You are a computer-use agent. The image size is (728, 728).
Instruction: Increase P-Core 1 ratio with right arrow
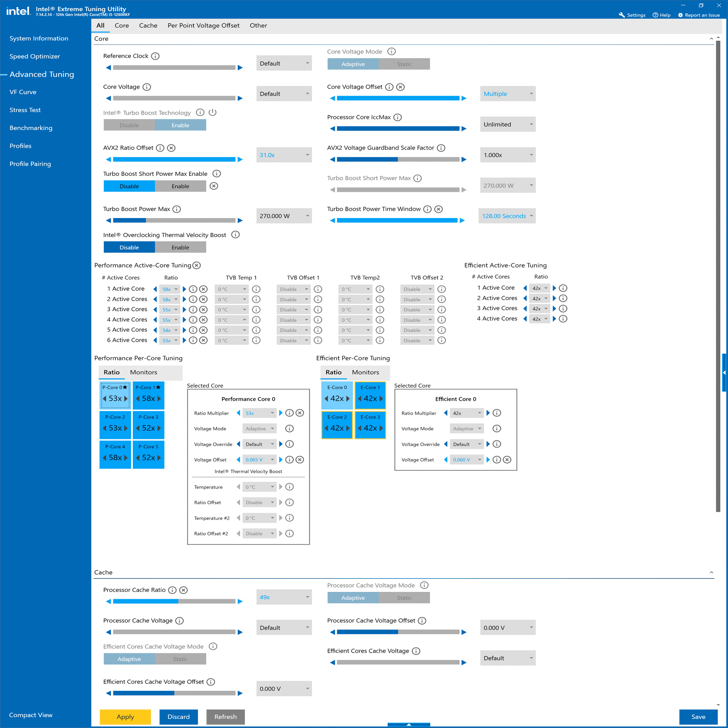(x=159, y=398)
